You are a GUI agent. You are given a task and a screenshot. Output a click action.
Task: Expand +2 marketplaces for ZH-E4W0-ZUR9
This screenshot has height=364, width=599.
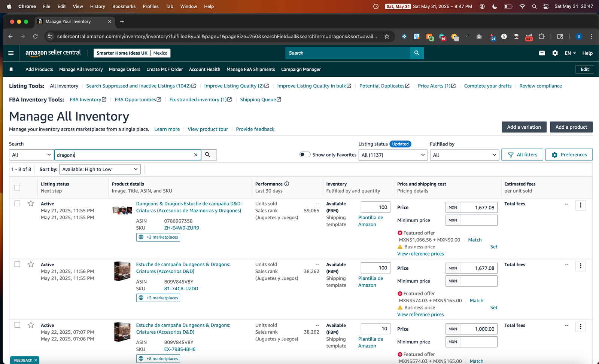click(158, 237)
